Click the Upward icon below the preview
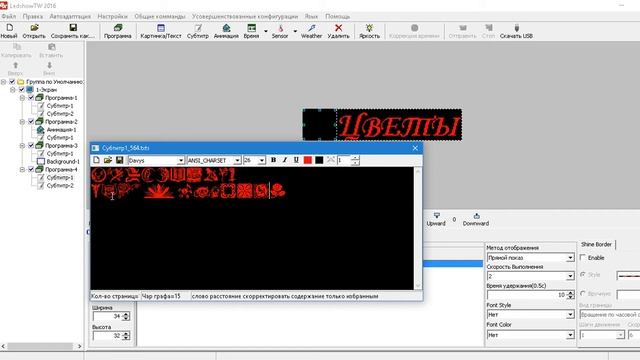This screenshot has height=360, width=640. (436, 216)
